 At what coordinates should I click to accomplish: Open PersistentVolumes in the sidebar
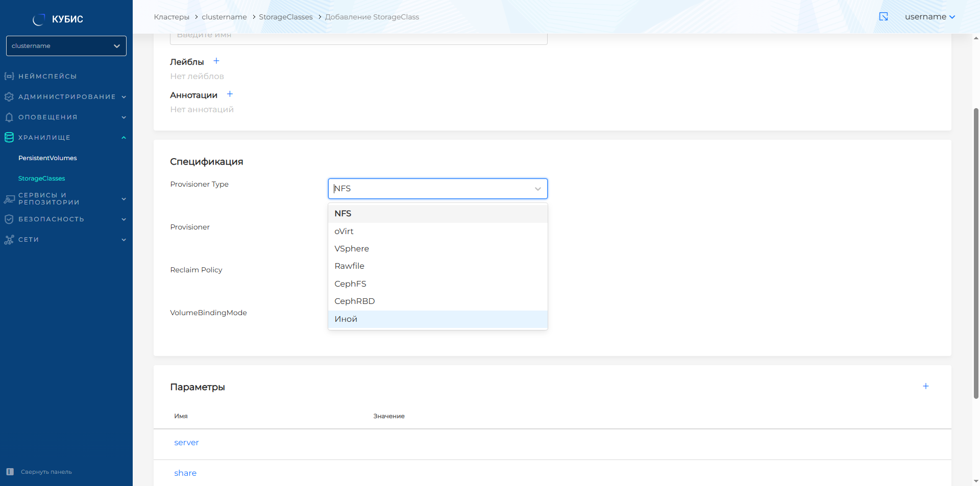(47, 158)
